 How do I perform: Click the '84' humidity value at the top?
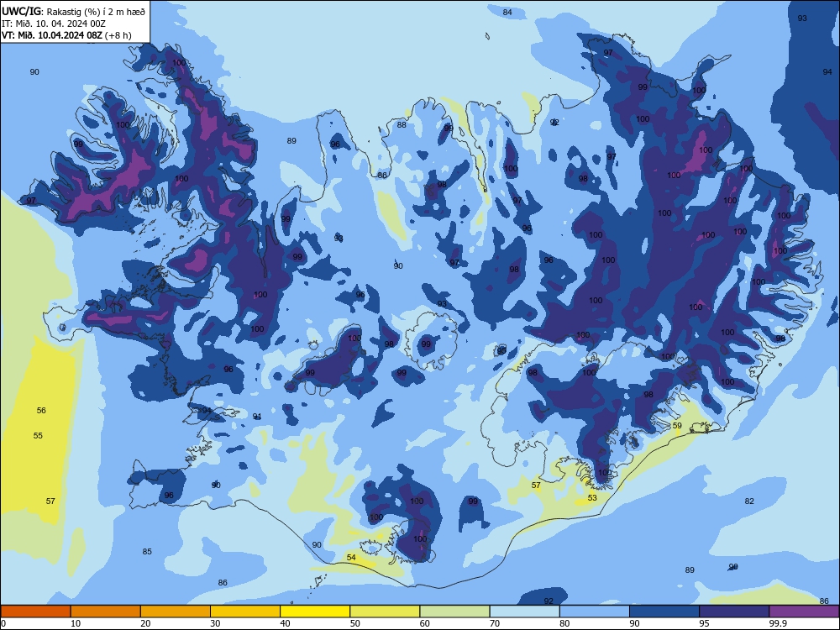tap(507, 13)
